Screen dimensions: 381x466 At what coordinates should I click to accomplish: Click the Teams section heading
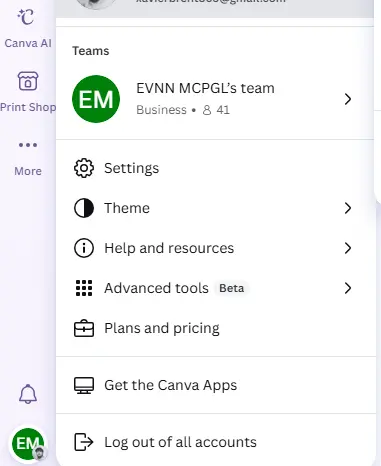click(x=91, y=51)
